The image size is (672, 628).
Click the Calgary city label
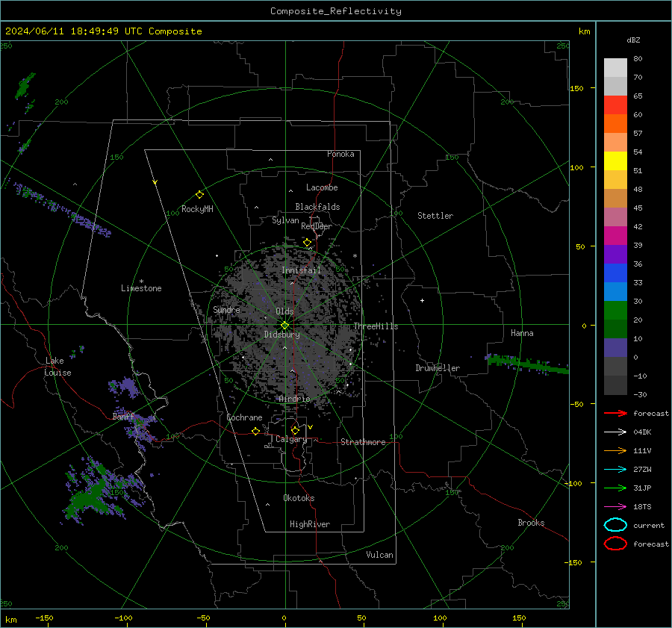point(291,439)
